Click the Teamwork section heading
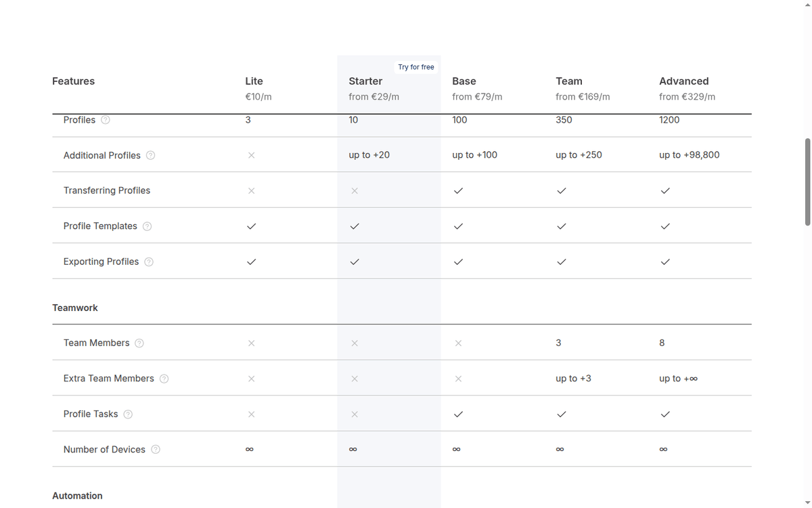The width and height of the screenshot is (812, 508). tap(75, 308)
